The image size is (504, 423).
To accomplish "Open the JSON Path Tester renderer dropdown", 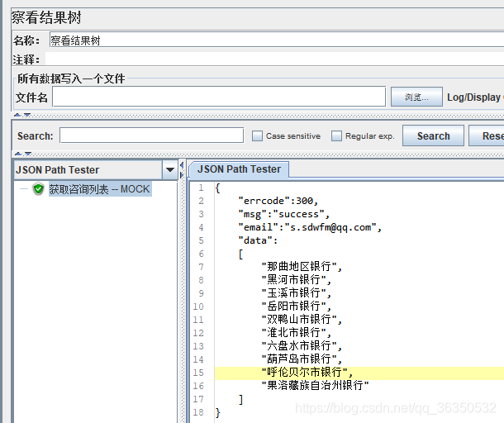I will point(170,169).
